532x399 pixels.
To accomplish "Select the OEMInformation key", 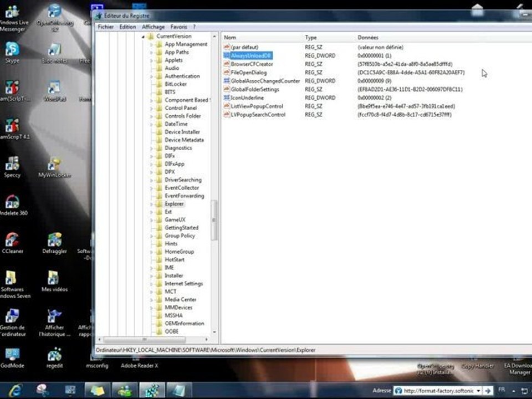I will pyautogui.click(x=184, y=323).
